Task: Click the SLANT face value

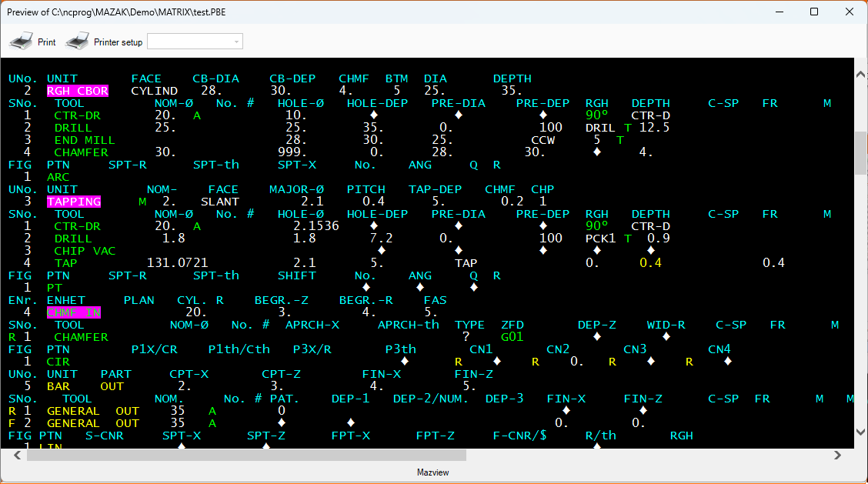Action: pos(220,202)
